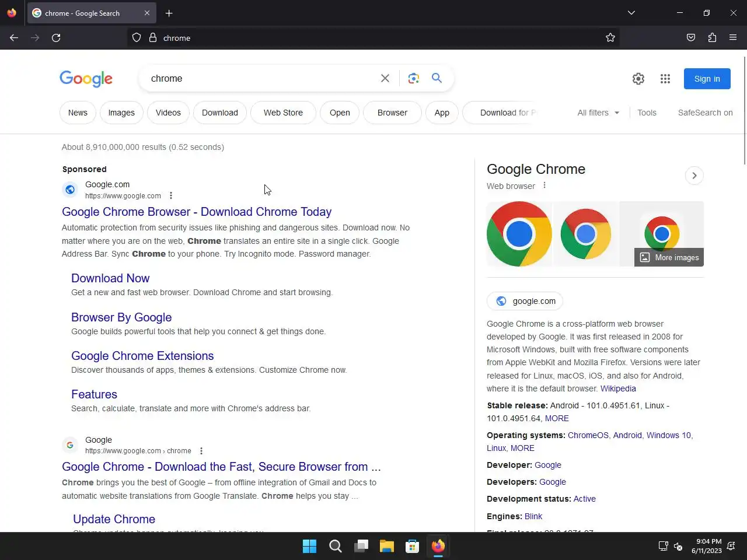Clear the search box with the X
The image size is (747, 560).
[385, 78]
